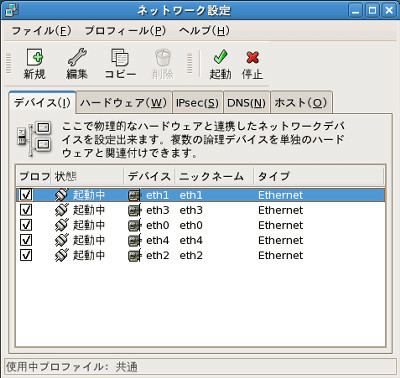The image size is (400, 378).
Task: Switch to the DNS(N) tab
Action: [247, 103]
